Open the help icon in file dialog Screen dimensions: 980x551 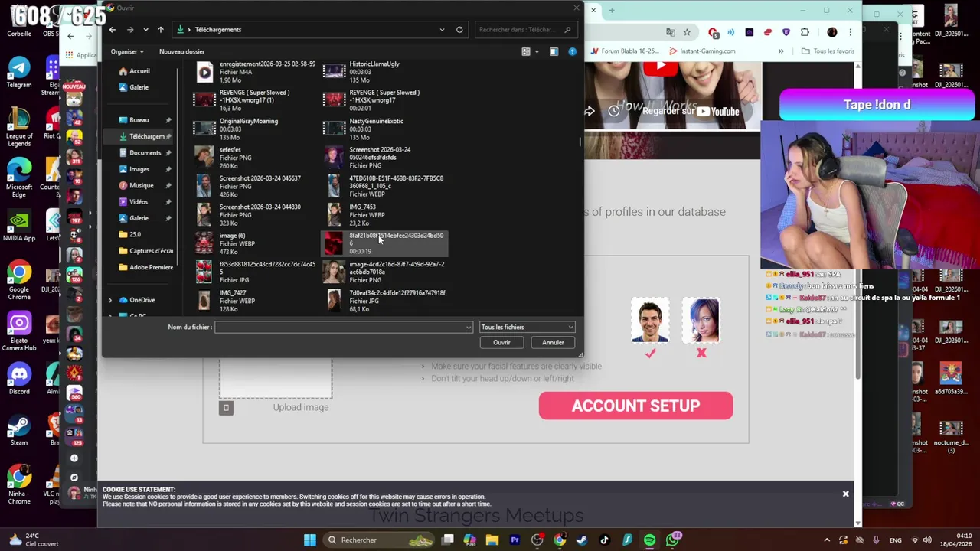572,51
